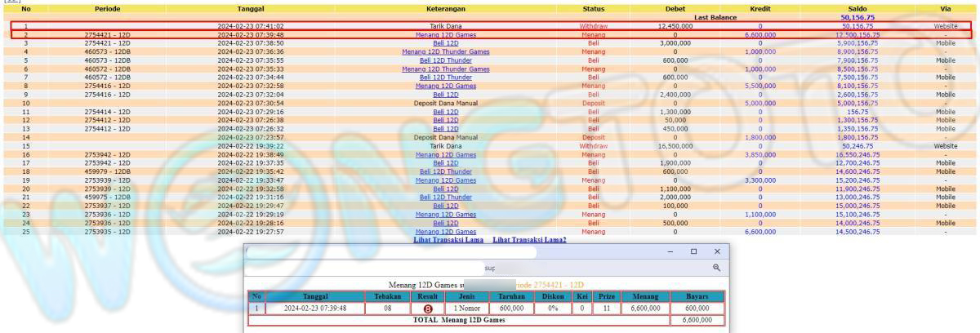Open Menang 12D Games for periode 2754416
This screenshot has height=333, width=980.
pos(445,86)
